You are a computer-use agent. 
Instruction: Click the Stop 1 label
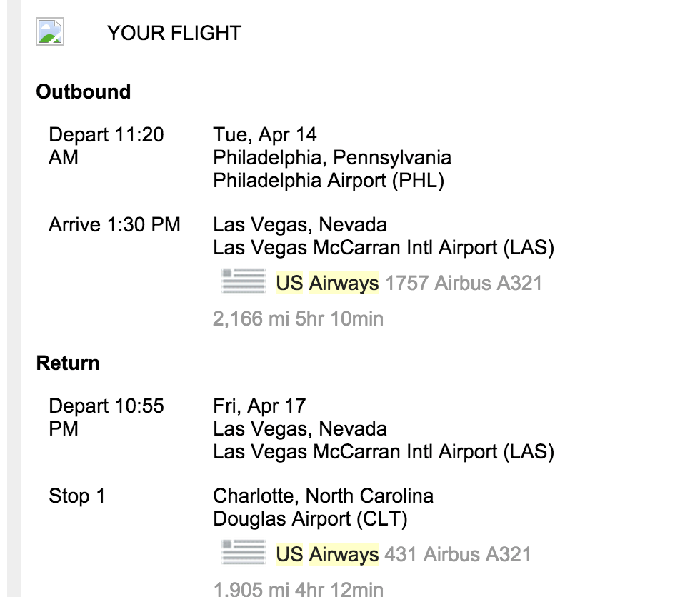coord(77,496)
